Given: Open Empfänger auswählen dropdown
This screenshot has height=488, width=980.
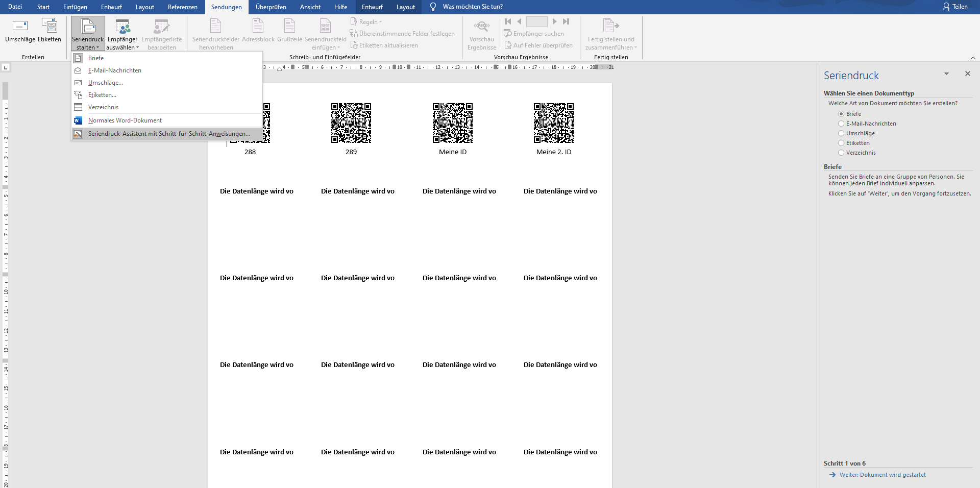Looking at the screenshot, I should click(122, 34).
